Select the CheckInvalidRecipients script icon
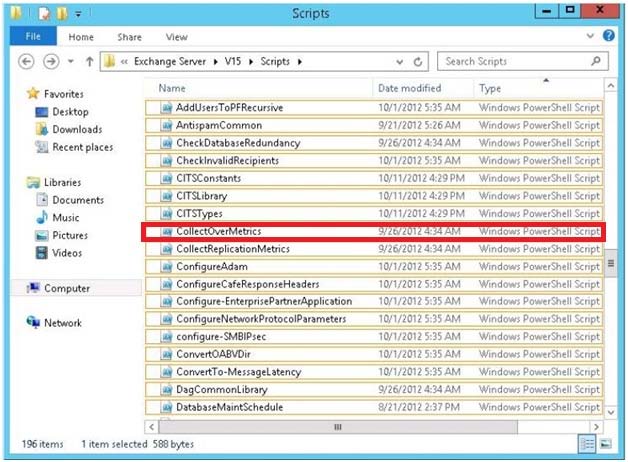Image resolution: width=628 pixels, height=462 pixels. [167, 161]
